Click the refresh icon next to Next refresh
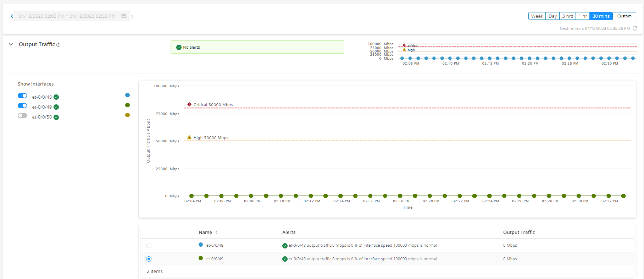644x279 pixels. (x=635, y=28)
